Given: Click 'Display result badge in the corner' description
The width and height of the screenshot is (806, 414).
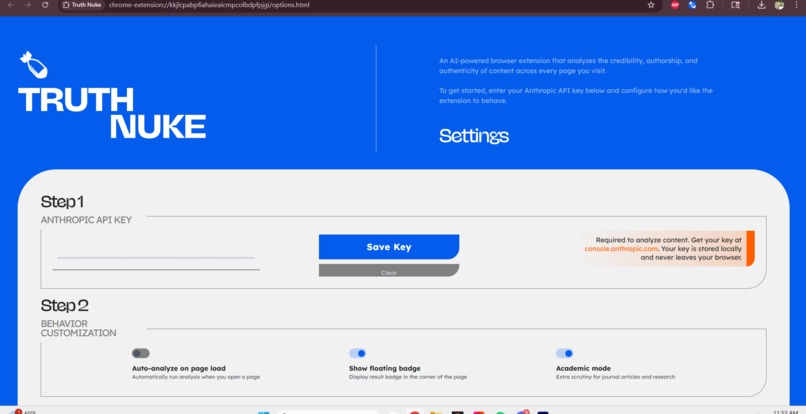Looking at the screenshot, I should coord(408,377).
